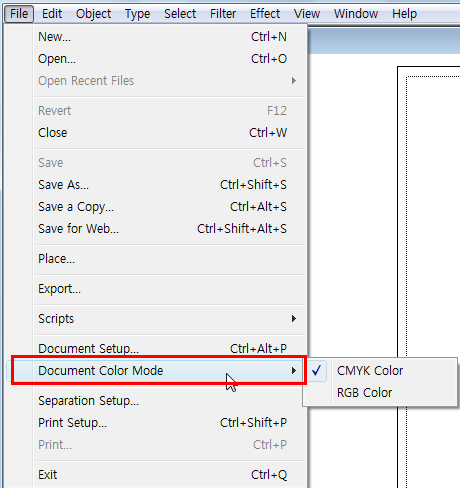This screenshot has height=488, width=460.
Task: Open the File menu
Action: coord(19,14)
